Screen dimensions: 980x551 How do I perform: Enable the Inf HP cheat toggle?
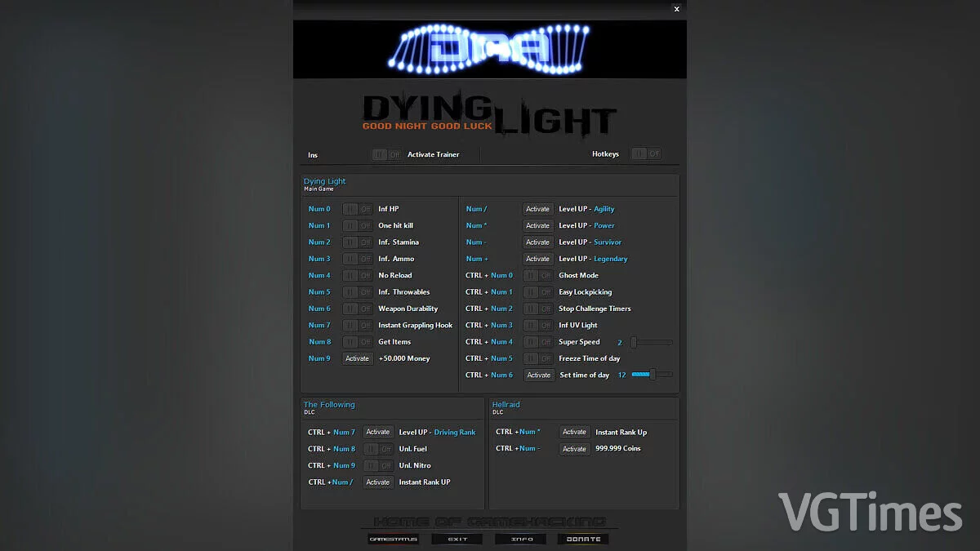point(356,208)
